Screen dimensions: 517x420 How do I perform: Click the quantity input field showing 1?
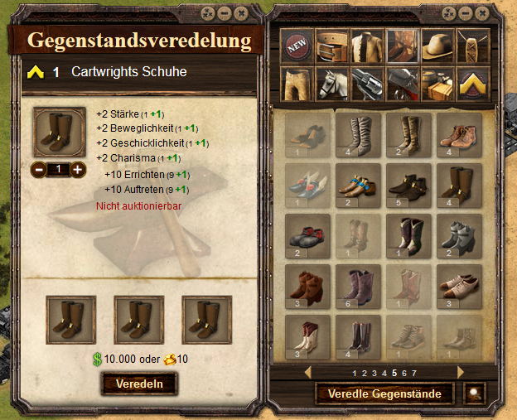58,170
